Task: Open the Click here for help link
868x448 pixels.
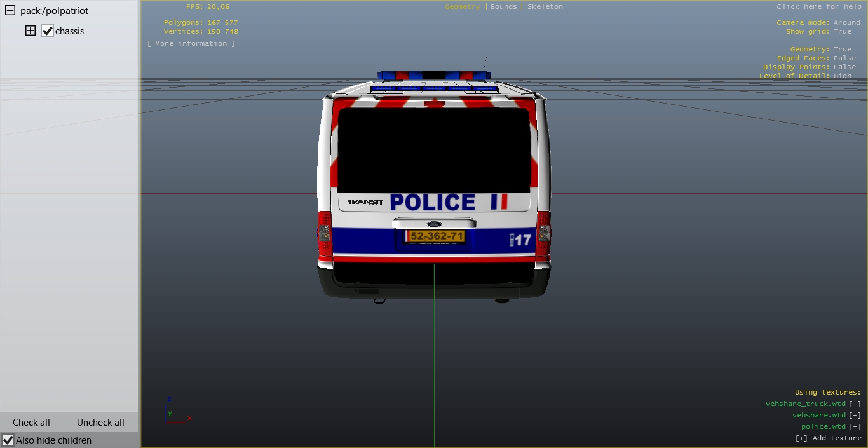Action: point(819,7)
